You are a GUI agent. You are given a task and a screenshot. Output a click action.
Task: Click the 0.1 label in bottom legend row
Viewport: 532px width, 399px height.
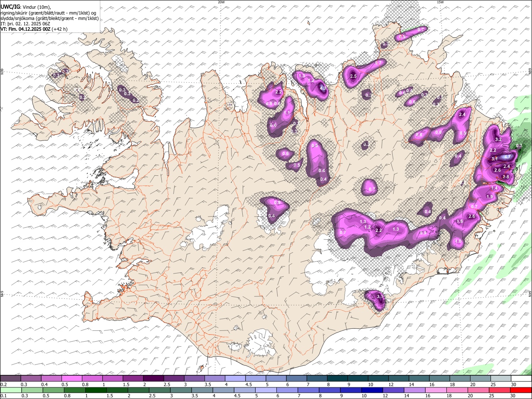tap(3, 396)
